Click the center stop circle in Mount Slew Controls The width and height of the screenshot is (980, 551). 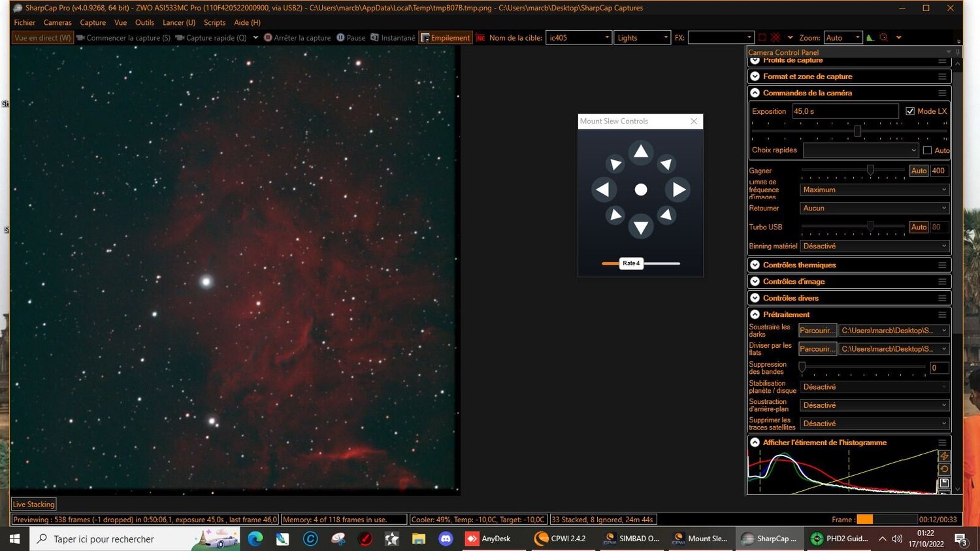[641, 190]
